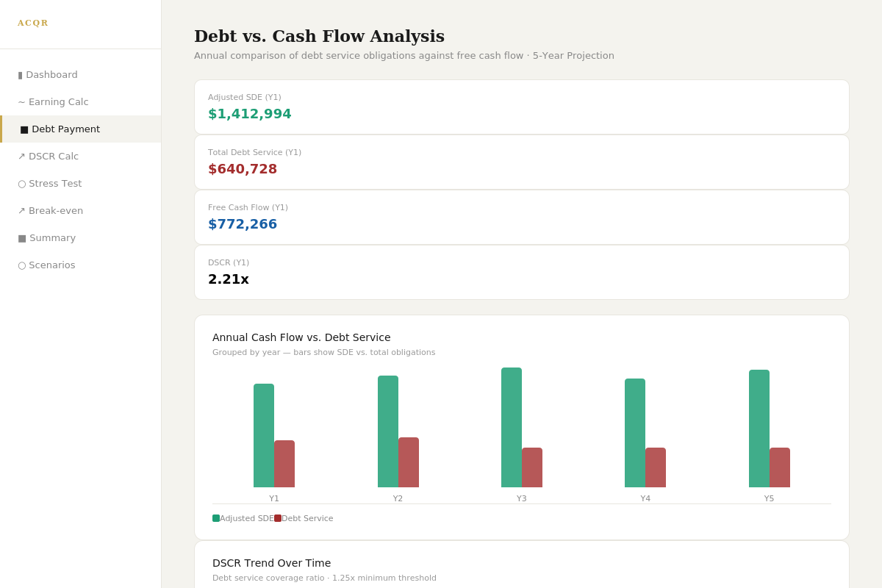Screen dimensions: 882x588
Task: Click the Debt vs. Cash Flow Analysis heading
Action: click(x=319, y=36)
